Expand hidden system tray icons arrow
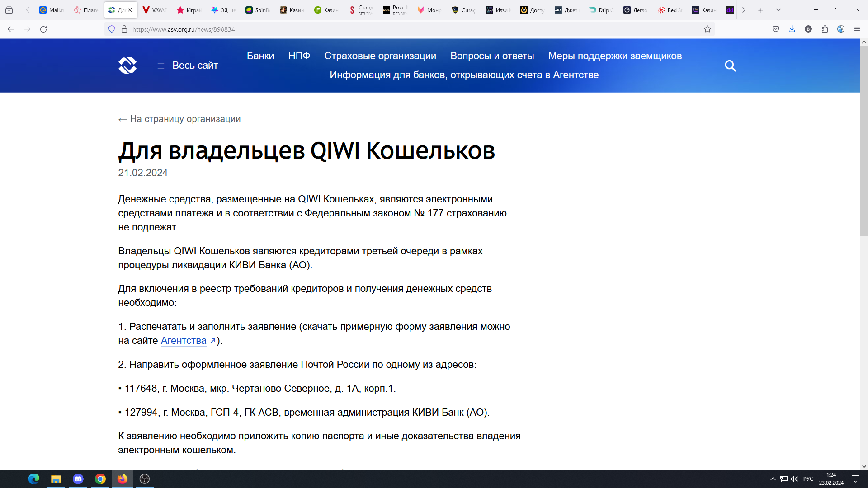 tap(773, 479)
